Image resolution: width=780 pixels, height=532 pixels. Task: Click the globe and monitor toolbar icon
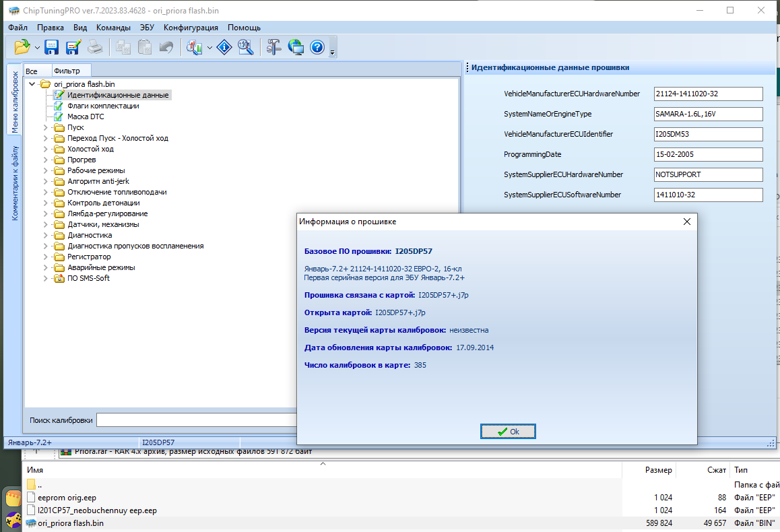(296, 47)
